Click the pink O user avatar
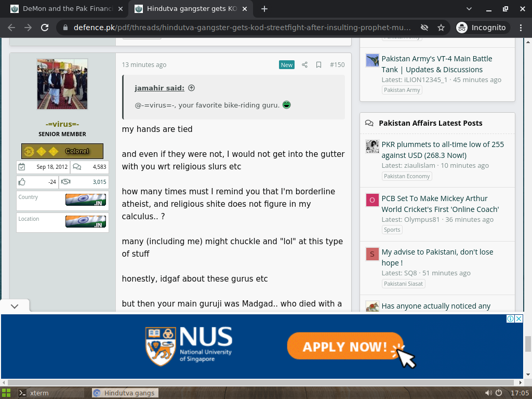This screenshot has width=532, height=399. (372, 200)
